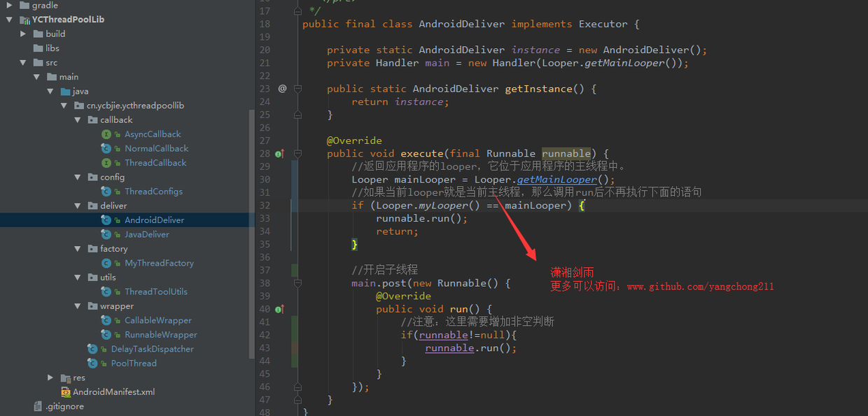Select the .gitignore file
The image size is (868, 416).
(64, 406)
